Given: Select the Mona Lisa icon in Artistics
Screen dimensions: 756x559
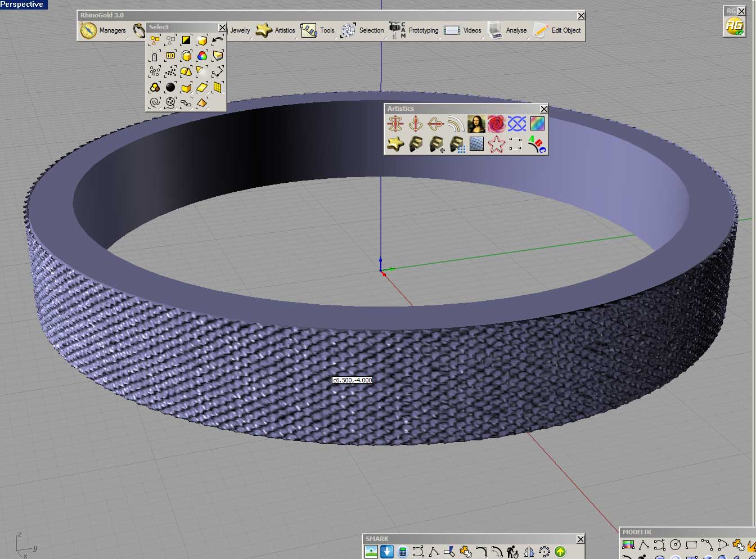Looking at the screenshot, I should (x=476, y=124).
